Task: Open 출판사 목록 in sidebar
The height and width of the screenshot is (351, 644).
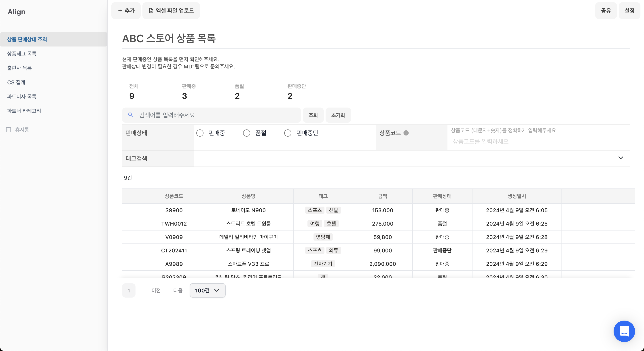Action: 54,68
